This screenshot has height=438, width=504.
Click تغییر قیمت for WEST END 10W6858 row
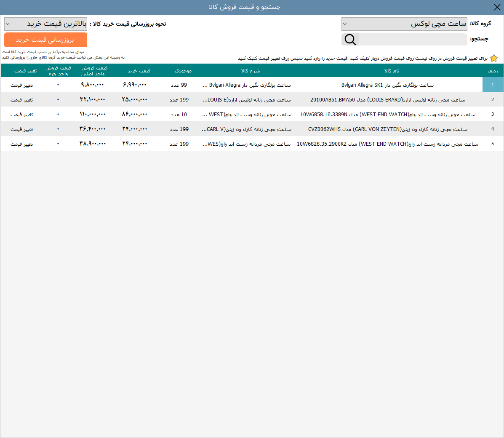tap(21, 115)
